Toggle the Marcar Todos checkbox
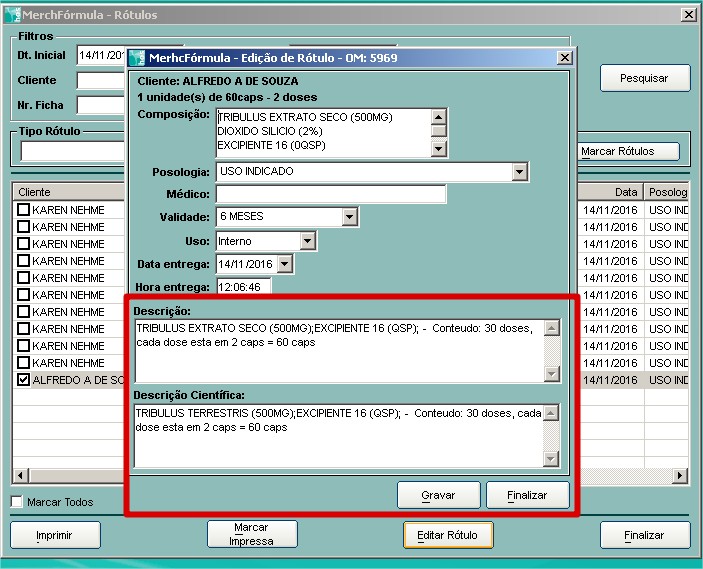This screenshot has height=569, width=703. click(17, 502)
